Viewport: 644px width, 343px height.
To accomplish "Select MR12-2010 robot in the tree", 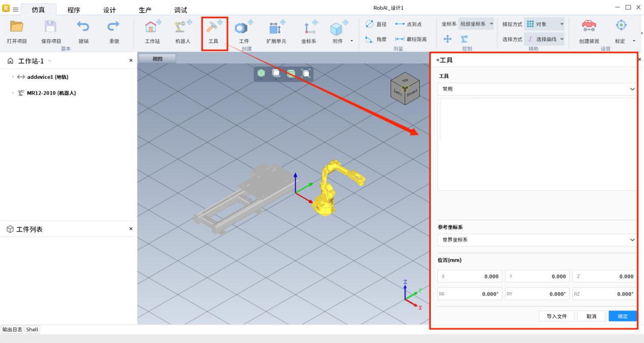I will pos(51,93).
